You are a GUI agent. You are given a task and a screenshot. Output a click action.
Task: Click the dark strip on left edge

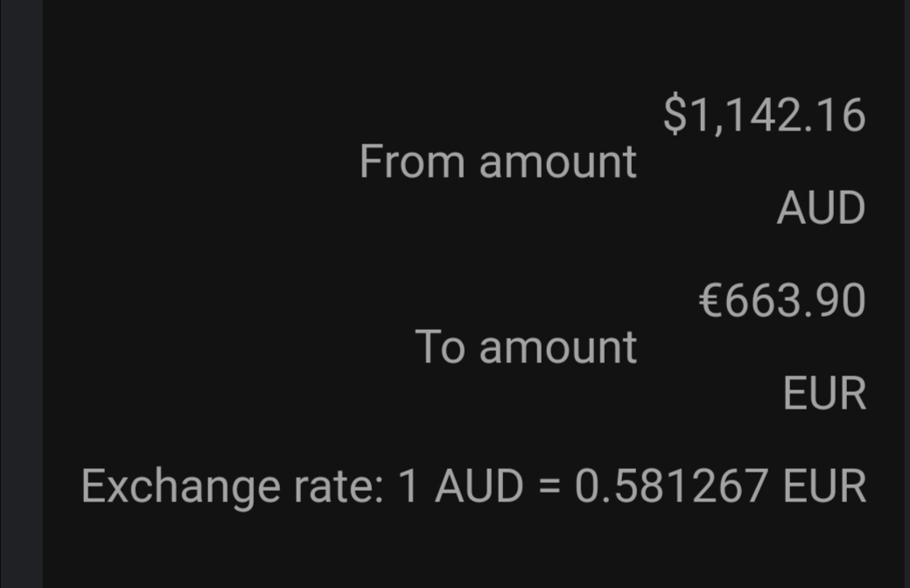click(21, 294)
